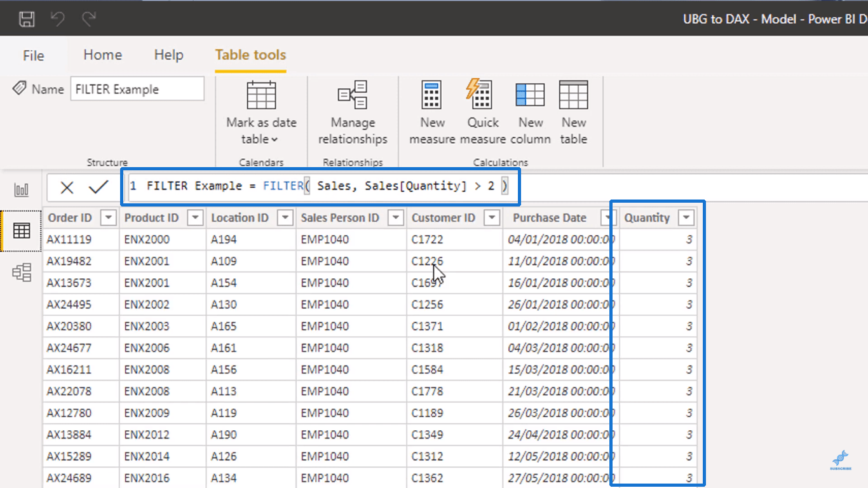Open the Order ID column filter dropdown
This screenshot has width=868, height=488.
coord(109,218)
